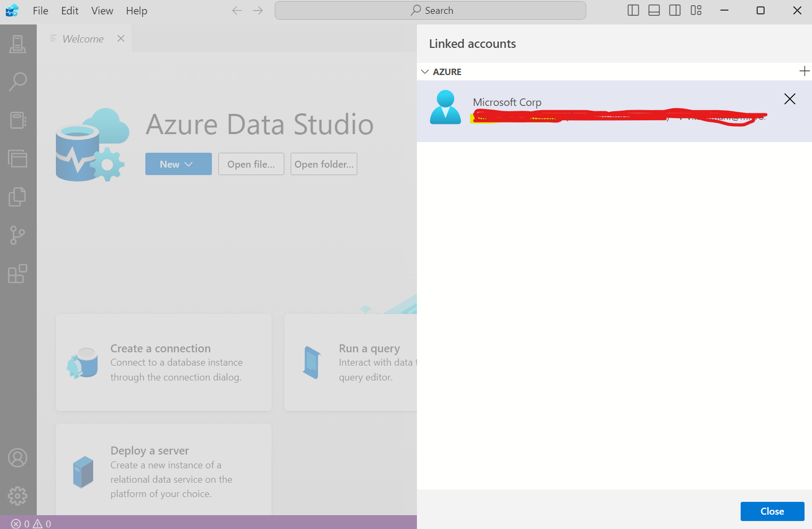Screen dimensions: 812x529
Task: Open the Run a query card
Action: [x=350, y=362]
